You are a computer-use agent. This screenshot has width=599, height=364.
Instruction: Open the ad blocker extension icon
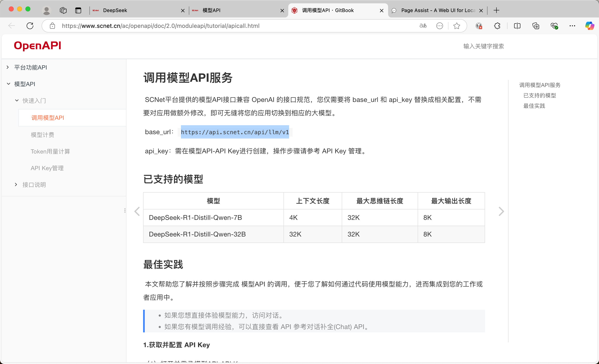click(x=479, y=26)
